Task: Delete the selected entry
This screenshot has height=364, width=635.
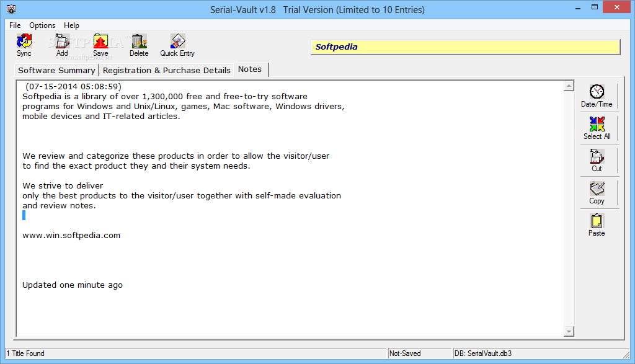Action: (139, 45)
